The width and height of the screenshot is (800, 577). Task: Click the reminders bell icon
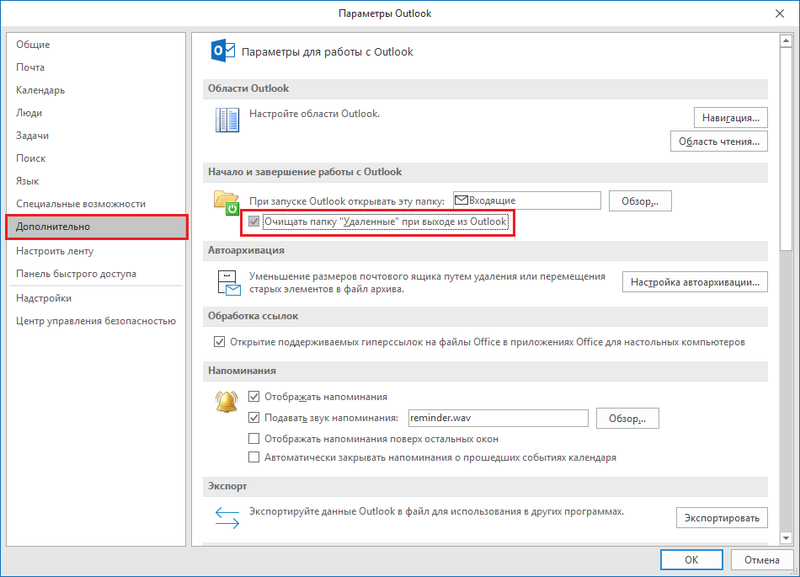click(227, 402)
